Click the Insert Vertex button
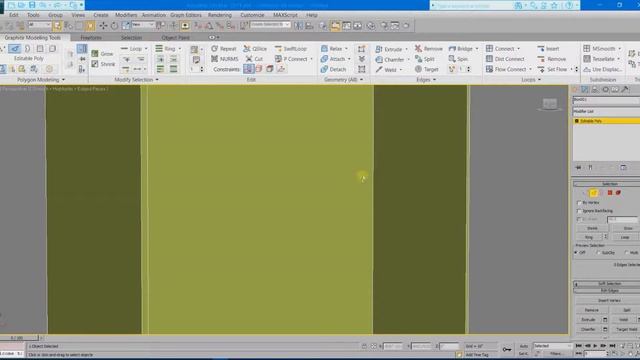 pos(609,300)
